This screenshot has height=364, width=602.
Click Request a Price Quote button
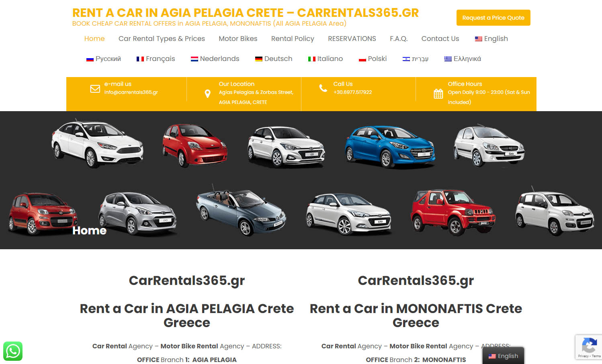coord(493,18)
